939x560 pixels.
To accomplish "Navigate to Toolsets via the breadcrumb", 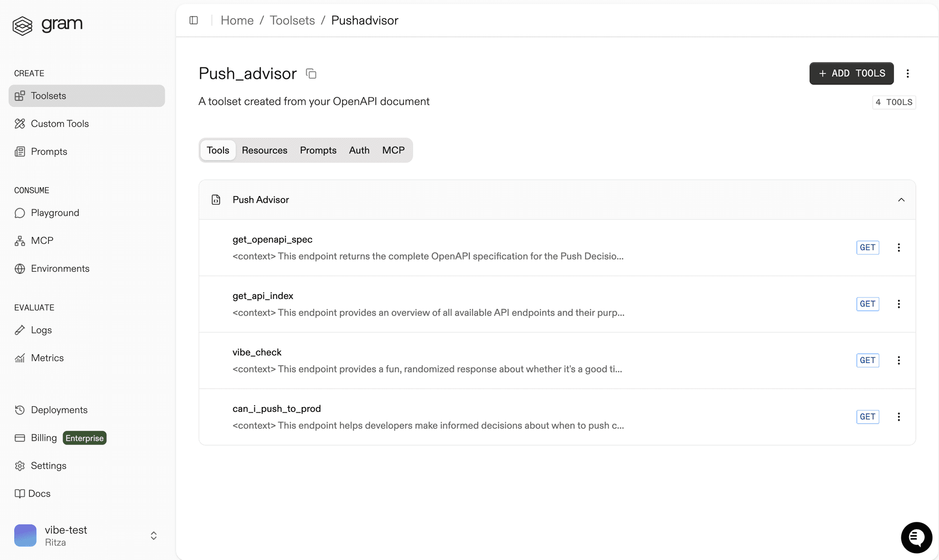I will (x=292, y=20).
